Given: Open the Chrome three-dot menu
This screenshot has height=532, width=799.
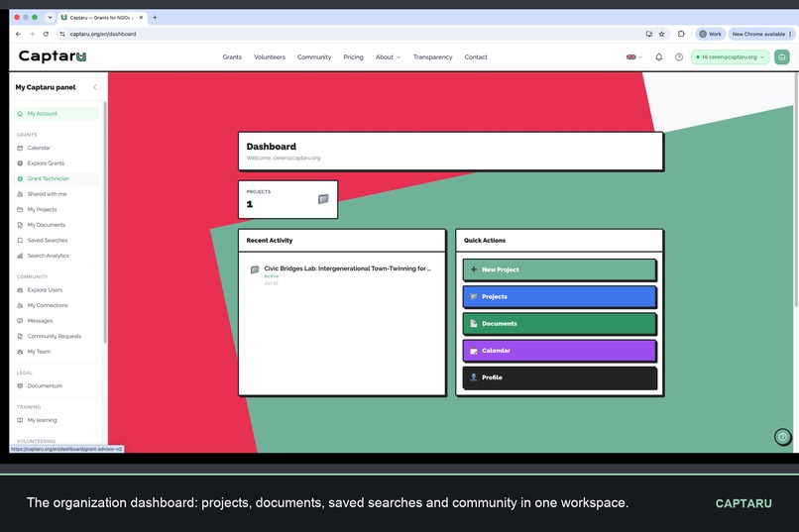Looking at the screenshot, I should click(790, 34).
